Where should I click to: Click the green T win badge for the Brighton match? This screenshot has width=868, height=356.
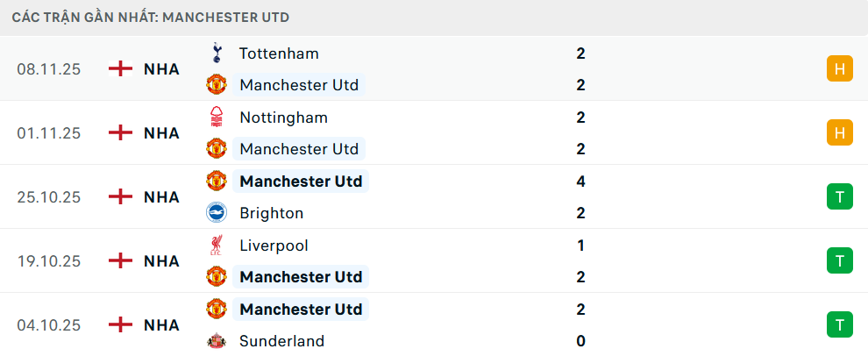coord(839,196)
